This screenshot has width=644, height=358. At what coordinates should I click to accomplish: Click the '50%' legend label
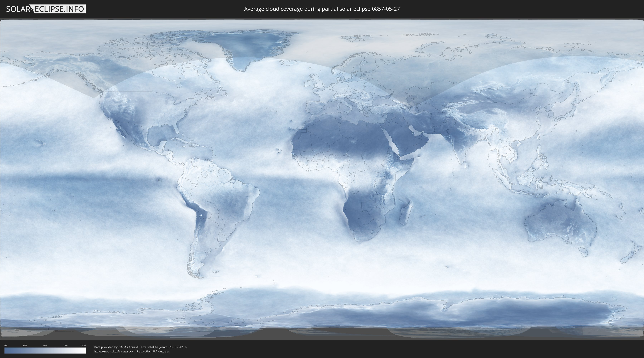(45, 345)
